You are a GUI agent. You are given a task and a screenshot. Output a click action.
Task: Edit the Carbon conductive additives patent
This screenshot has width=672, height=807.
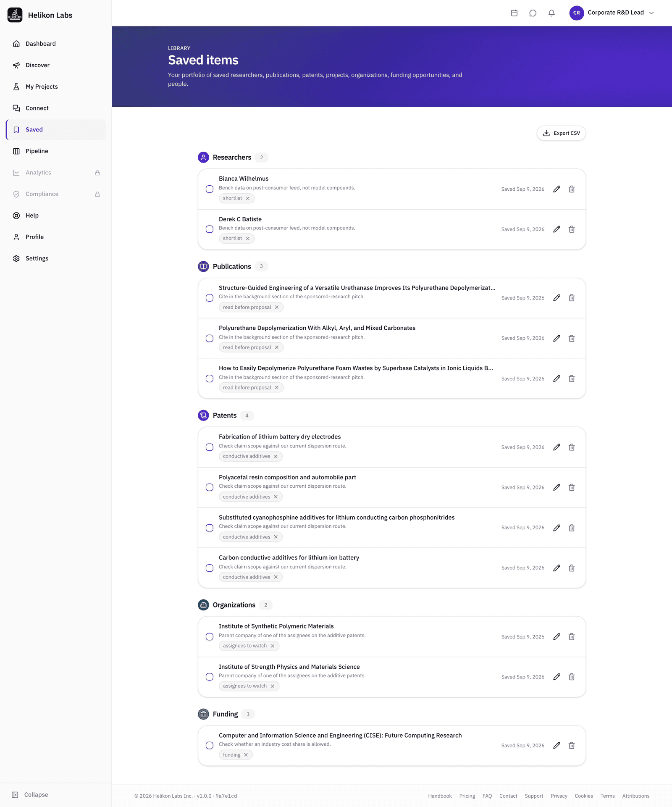point(556,568)
